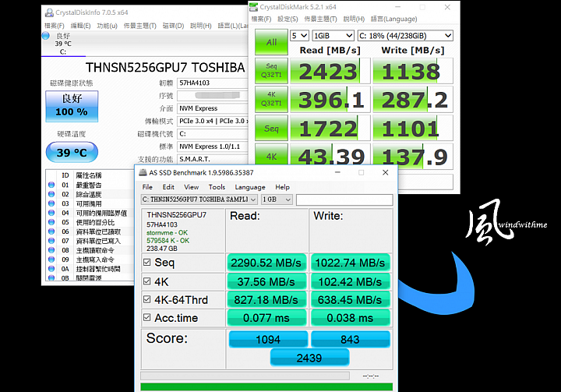Click the firmware field 57HA4103

(x=213, y=83)
